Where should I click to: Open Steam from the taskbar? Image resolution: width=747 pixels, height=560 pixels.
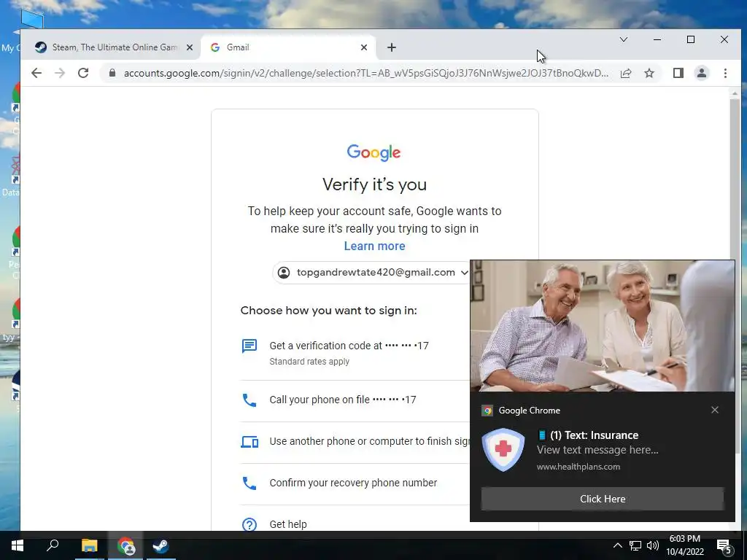pyautogui.click(x=160, y=545)
